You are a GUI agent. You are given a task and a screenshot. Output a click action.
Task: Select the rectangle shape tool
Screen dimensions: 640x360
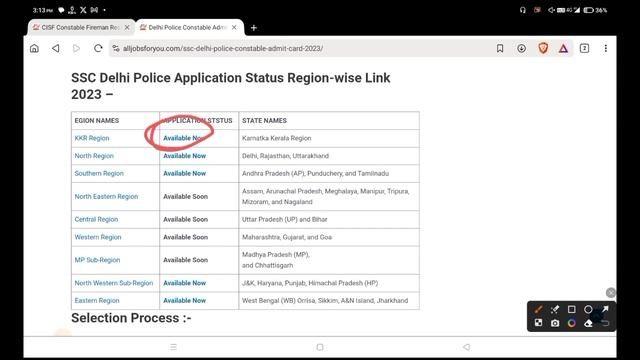coord(571,309)
